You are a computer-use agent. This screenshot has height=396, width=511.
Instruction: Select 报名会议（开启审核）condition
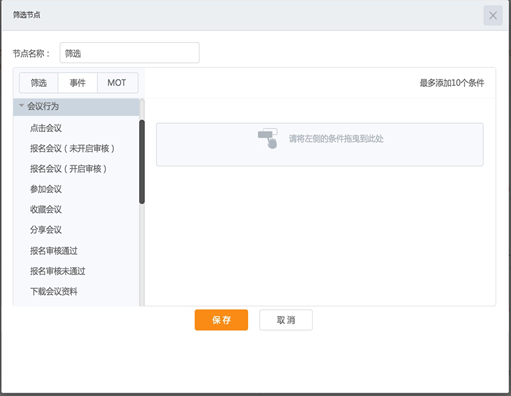(68, 169)
